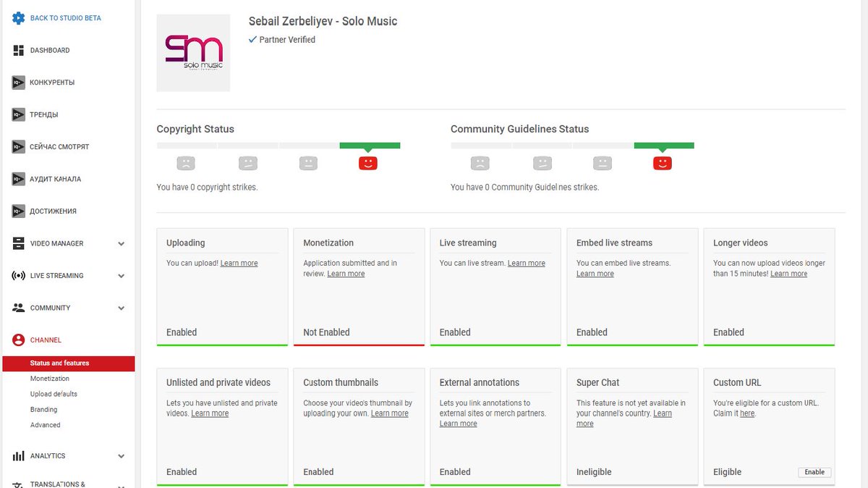Image resolution: width=868 pixels, height=488 pixels.
Task: Click the Live Streaming broadcast icon
Action: coord(18,276)
